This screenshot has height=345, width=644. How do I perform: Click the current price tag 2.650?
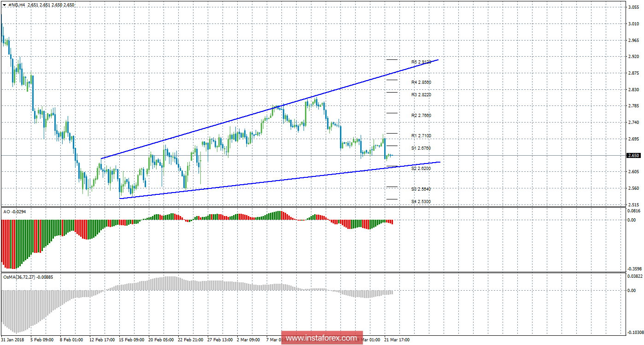633,156
